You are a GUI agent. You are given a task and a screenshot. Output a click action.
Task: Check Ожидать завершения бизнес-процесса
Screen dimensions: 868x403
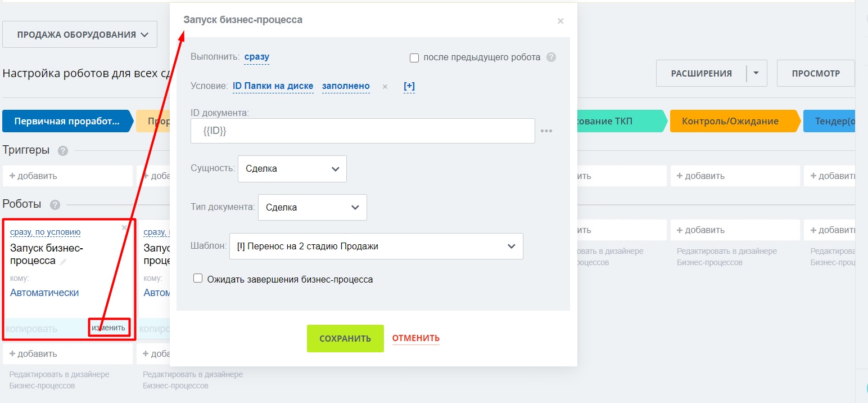198,279
